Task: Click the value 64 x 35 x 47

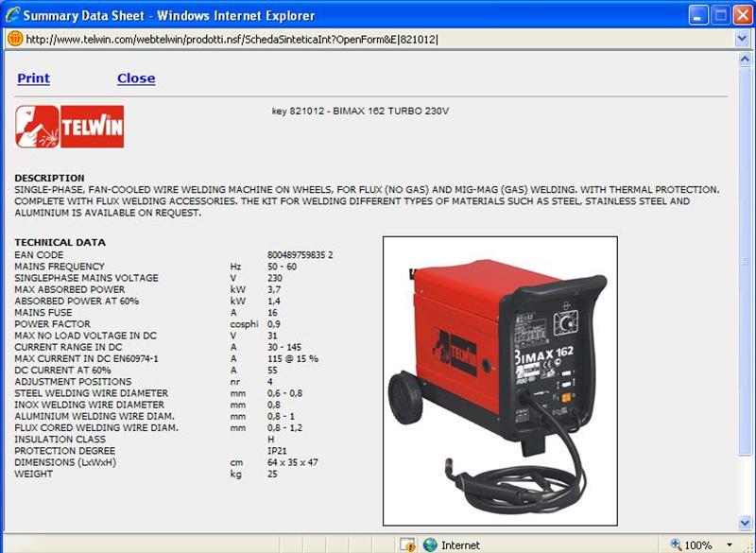Action: coord(293,463)
